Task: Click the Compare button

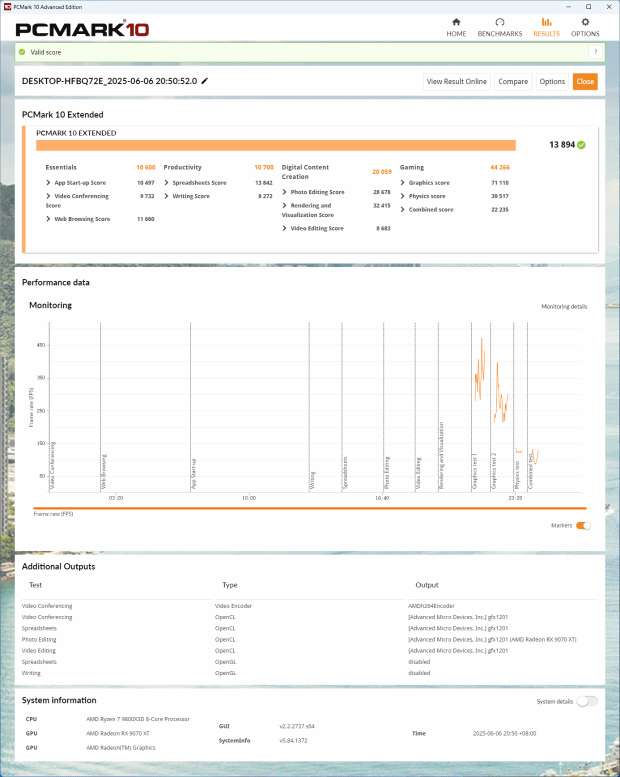Action: click(x=513, y=82)
